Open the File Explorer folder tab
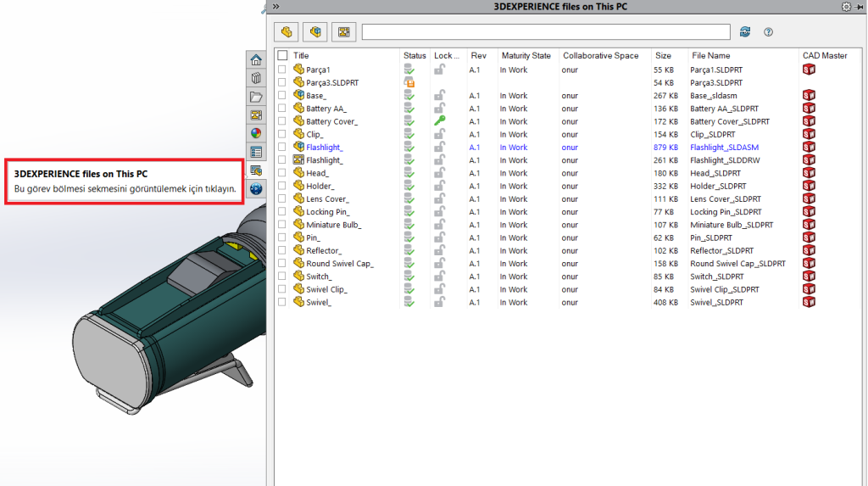868x486 pixels. tap(256, 97)
